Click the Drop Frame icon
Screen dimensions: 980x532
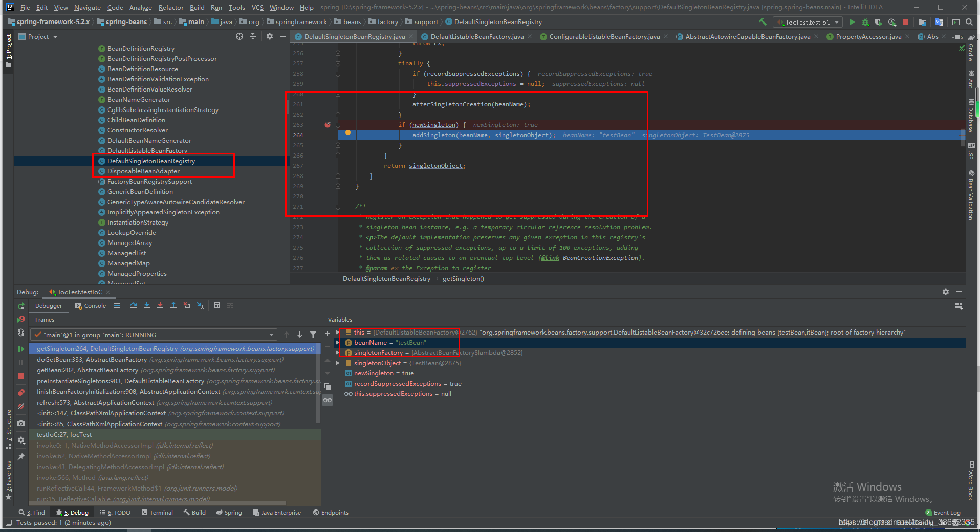click(x=187, y=305)
